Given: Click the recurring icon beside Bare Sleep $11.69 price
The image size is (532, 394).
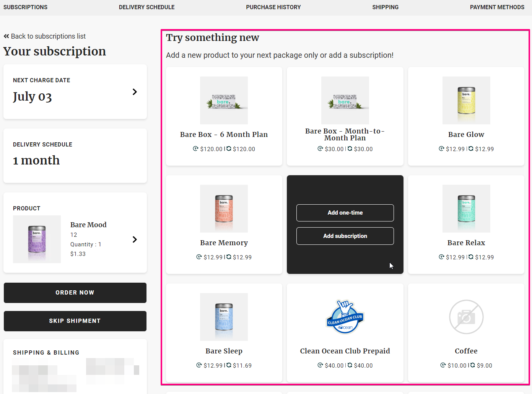Looking at the screenshot, I should pyautogui.click(x=228, y=365).
